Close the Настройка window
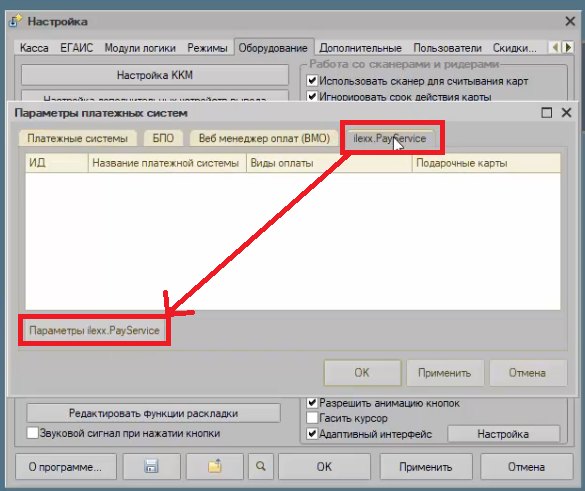This screenshot has width=585, height=491. pyautogui.click(x=570, y=21)
